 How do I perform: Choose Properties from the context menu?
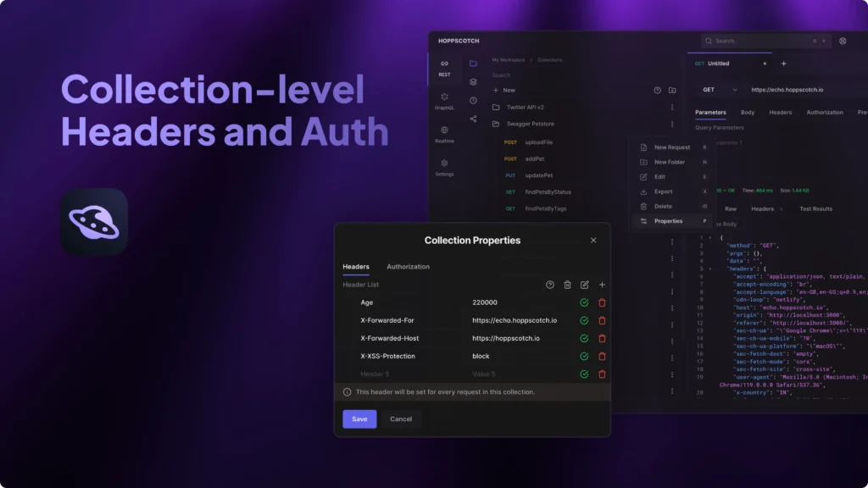[674, 221]
